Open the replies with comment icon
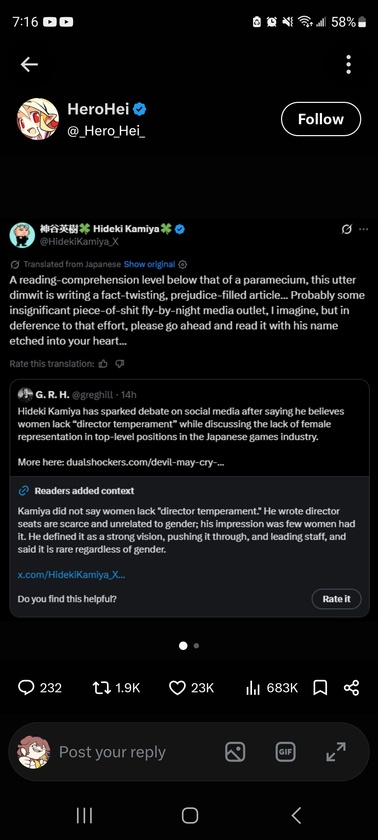Viewport: 378px width, 840px height. (26, 687)
